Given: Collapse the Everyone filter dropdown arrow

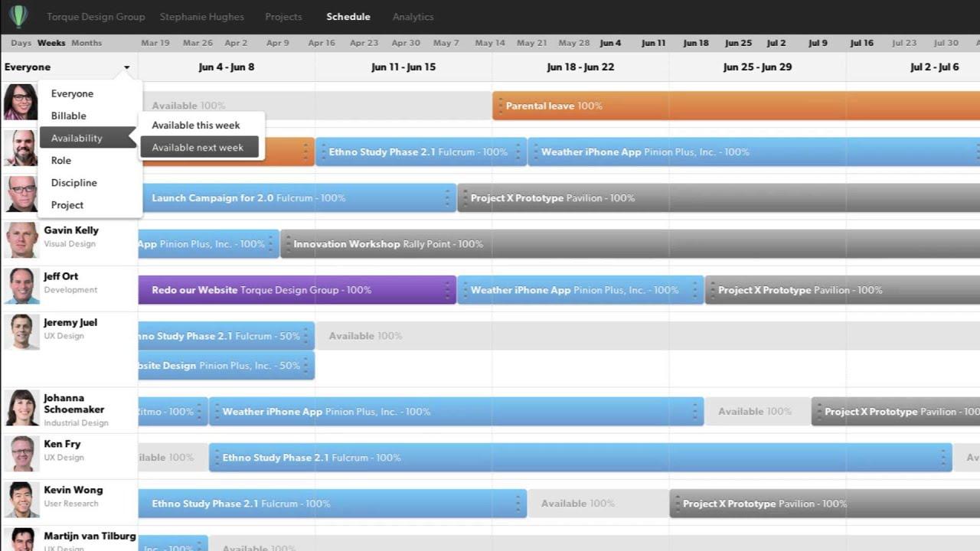Looking at the screenshot, I should tap(126, 67).
